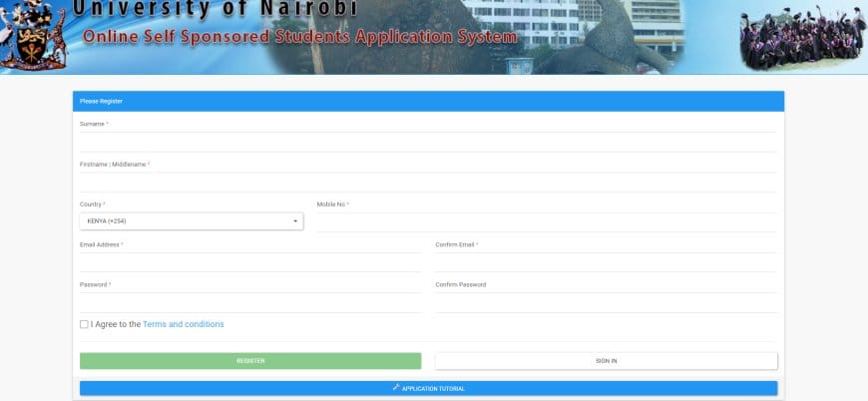Image resolution: width=868 pixels, height=401 pixels.
Task: Click the Surname input field
Action: coord(428,143)
